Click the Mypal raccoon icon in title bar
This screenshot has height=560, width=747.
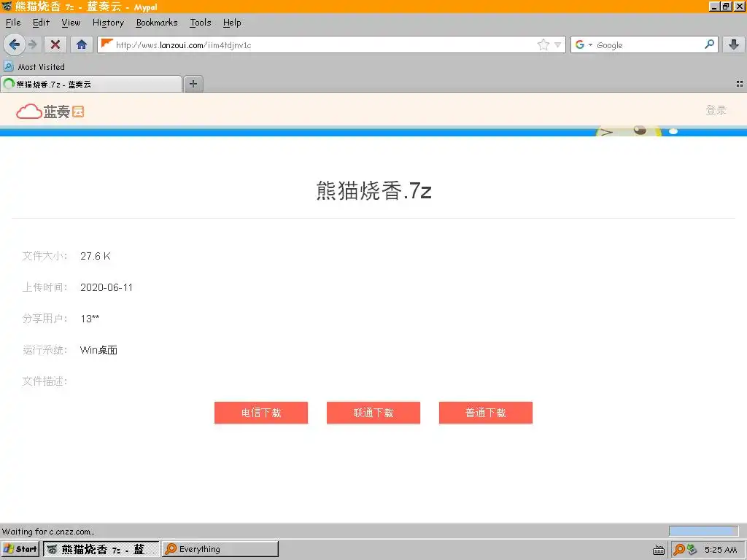(7, 6)
